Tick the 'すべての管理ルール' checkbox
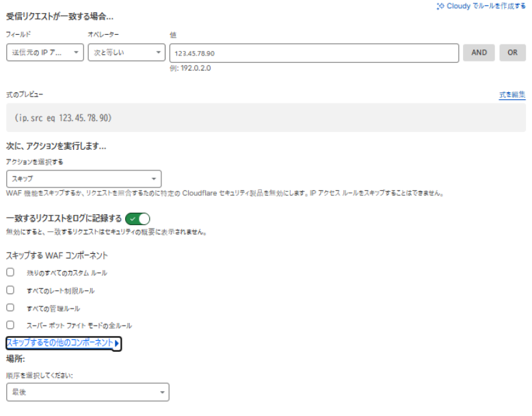 point(10,308)
